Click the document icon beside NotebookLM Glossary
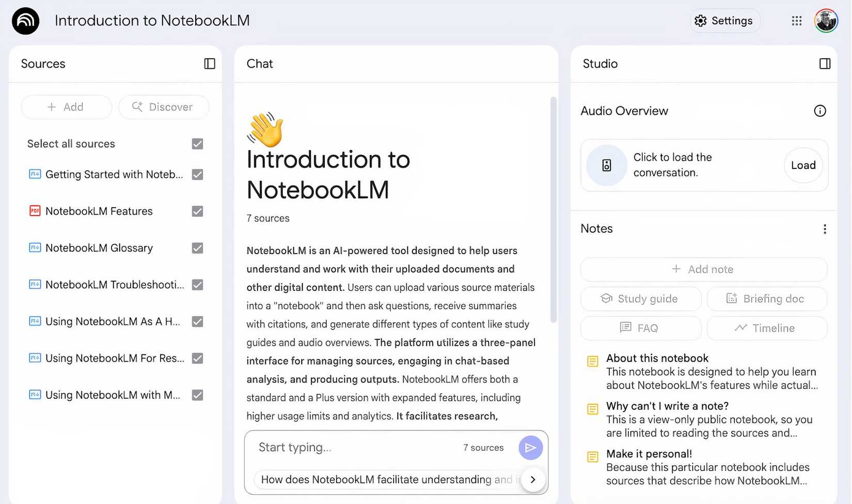Image resolution: width=852 pixels, height=504 pixels. (34, 248)
